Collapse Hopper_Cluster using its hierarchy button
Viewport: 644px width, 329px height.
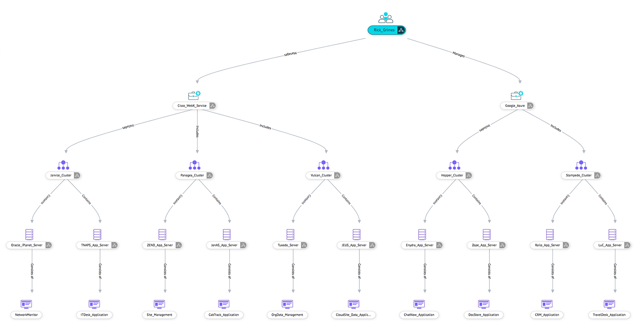468,175
